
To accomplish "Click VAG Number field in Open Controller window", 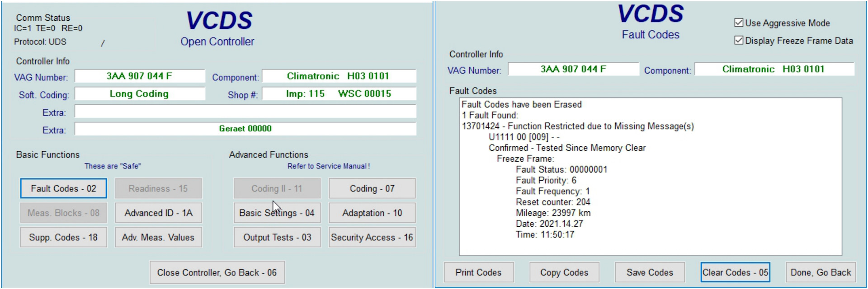I will 140,76.
